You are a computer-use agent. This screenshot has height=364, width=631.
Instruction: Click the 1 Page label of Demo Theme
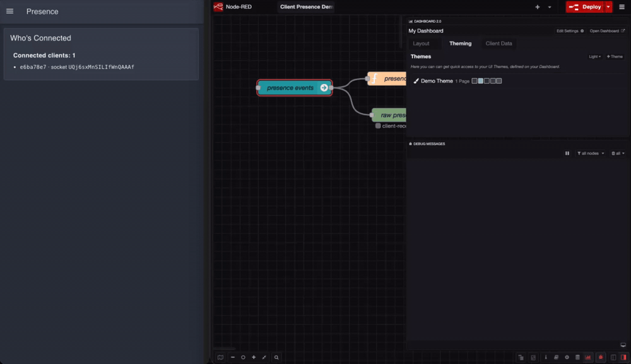tap(463, 81)
